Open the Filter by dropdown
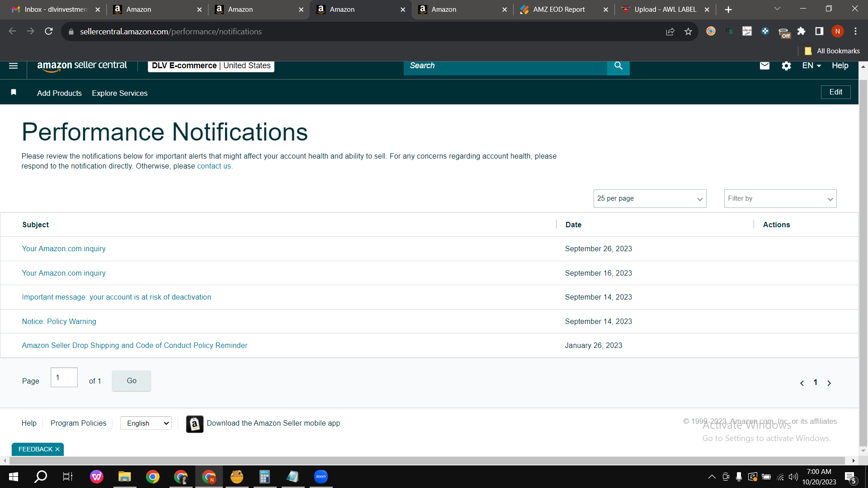The height and width of the screenshot is (488, 868). coord(780,198)
